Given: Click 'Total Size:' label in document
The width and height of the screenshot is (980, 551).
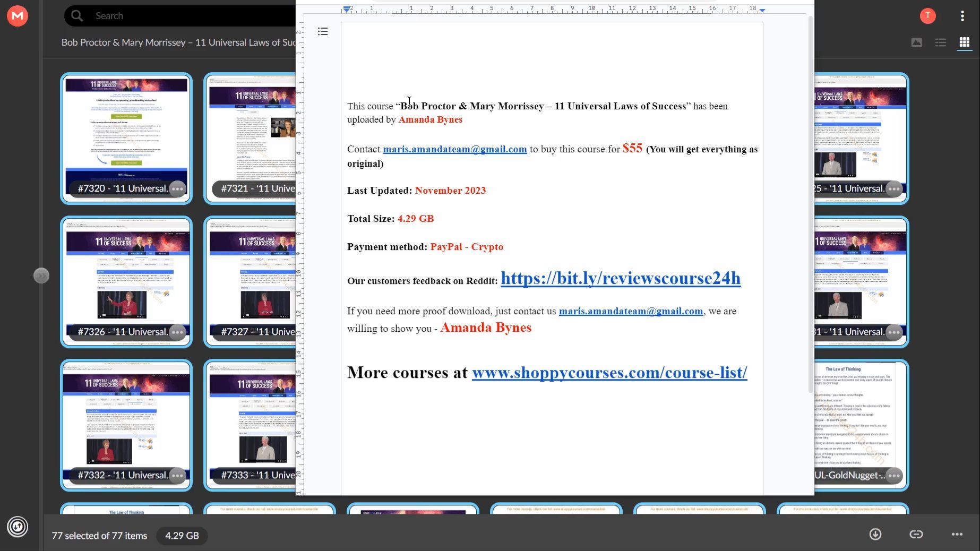Looking at the screenshot, I should 371,219.
